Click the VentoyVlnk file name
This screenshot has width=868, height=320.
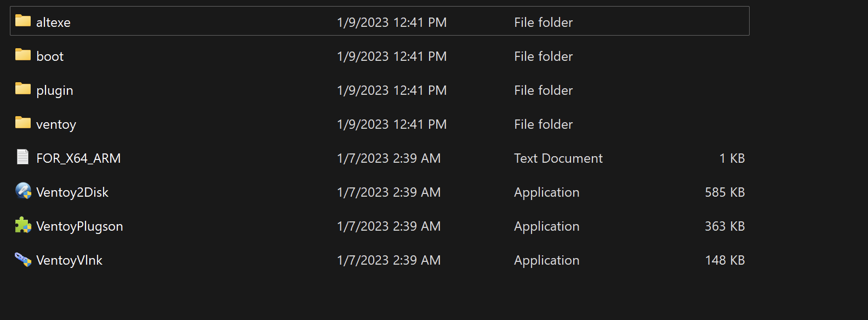click(x=70, y=260)
